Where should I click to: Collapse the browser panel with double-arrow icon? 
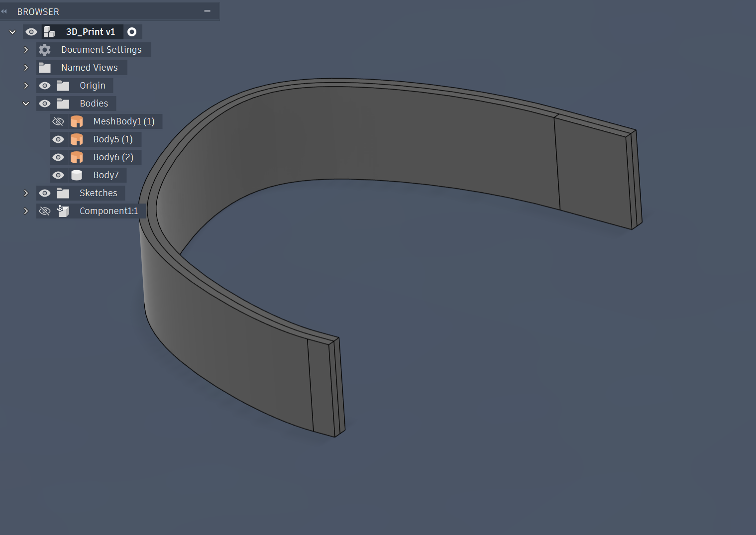(x=4, y=11)
